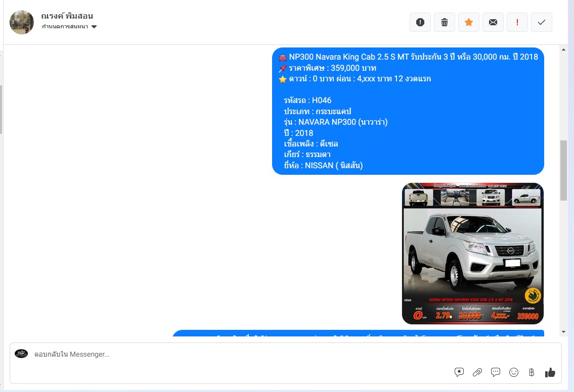Viewport: 574px width, 392px height.
Task: Open the กำหนดการสนทนา dropdown arrow
Action: pos(94,27)
